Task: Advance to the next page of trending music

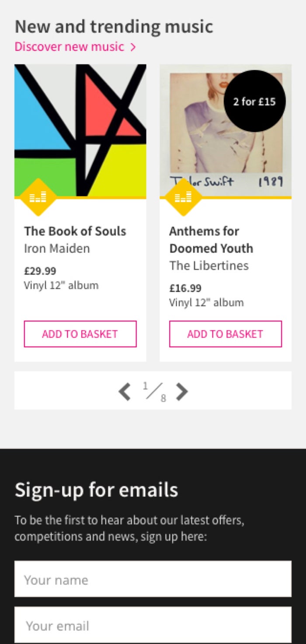Action: [182, 392]
